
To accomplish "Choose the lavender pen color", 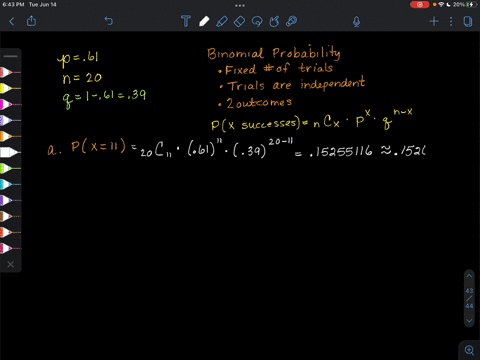I will (x=10, y=120).
